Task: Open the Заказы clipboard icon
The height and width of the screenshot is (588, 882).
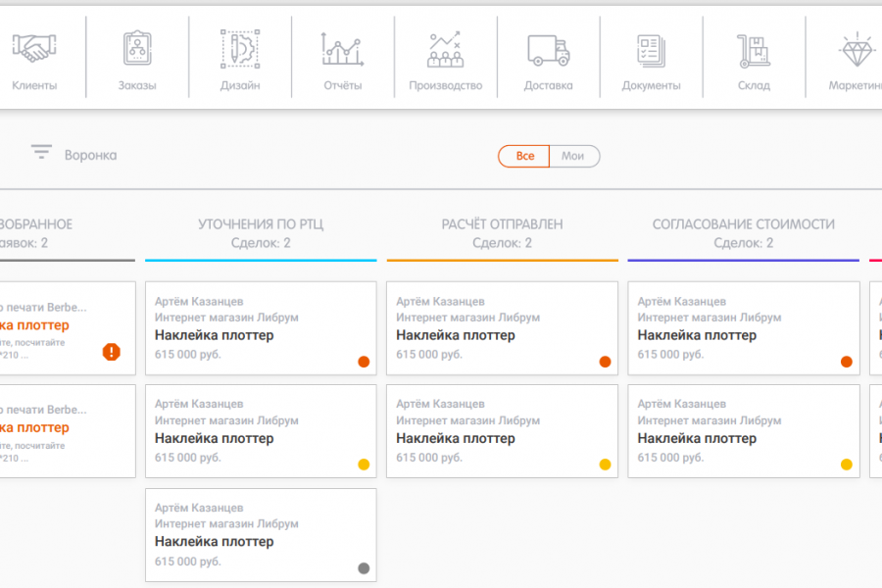Action: 137,49
